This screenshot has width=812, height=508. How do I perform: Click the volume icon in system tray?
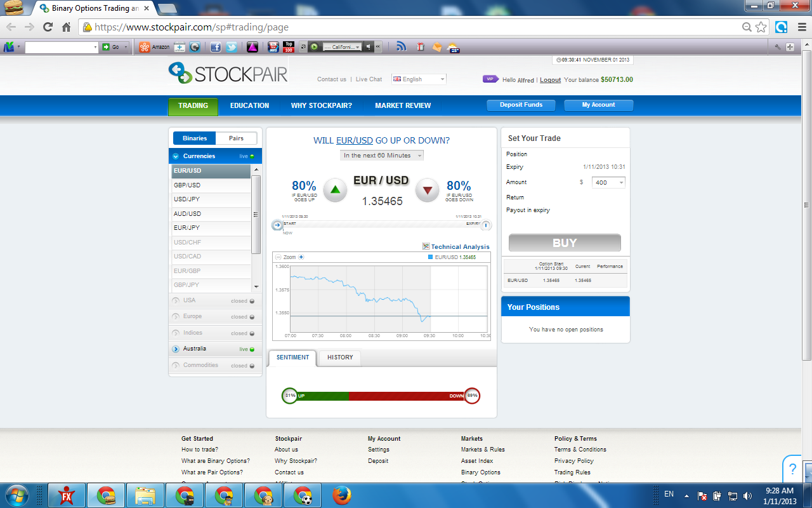pyautogui.click(x=748, y=496)
